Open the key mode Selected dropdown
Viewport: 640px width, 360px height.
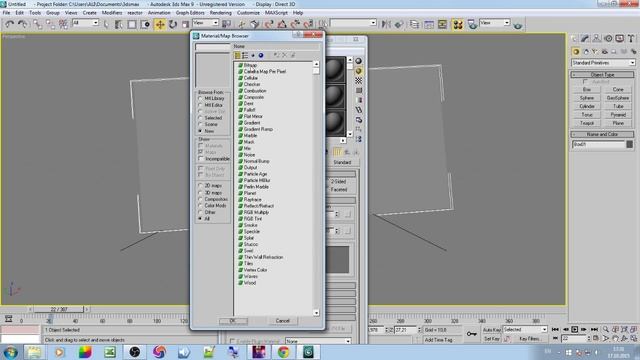tap(525, 329)
